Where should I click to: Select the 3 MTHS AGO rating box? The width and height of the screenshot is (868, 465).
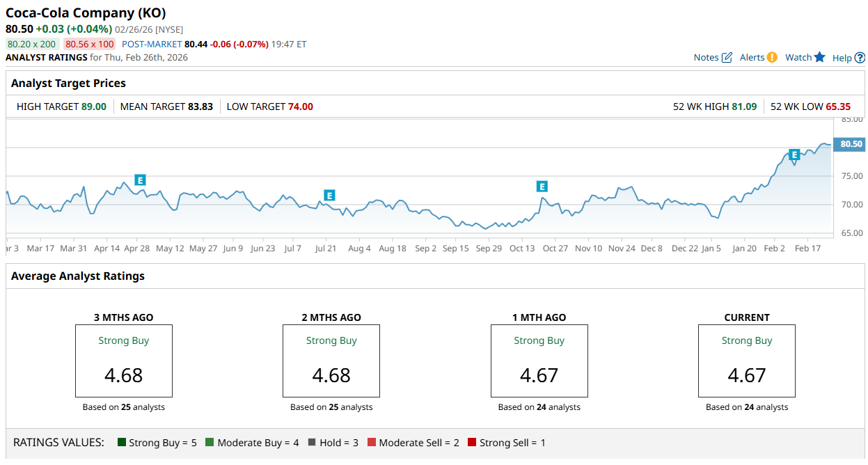(x=124, y=361)
